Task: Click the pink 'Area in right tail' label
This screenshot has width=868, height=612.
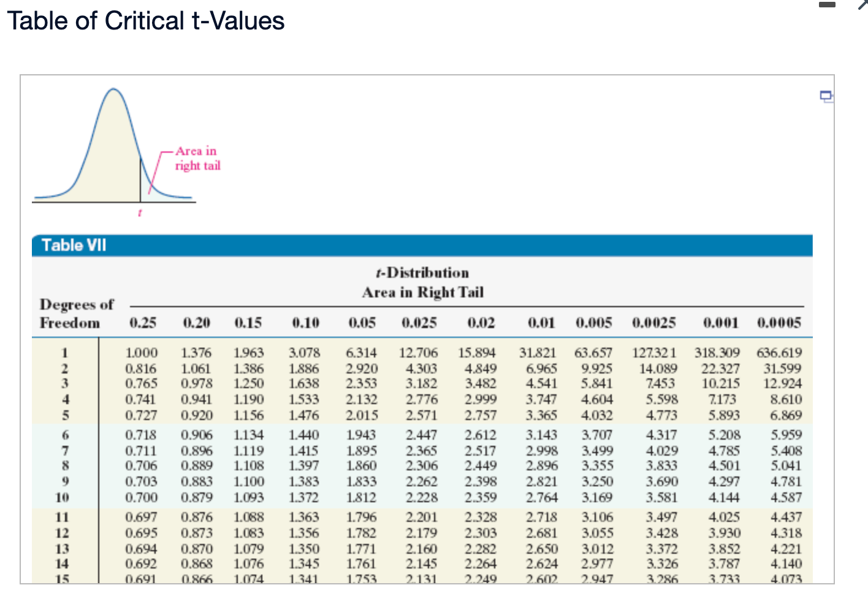Action: click(197, 158)
